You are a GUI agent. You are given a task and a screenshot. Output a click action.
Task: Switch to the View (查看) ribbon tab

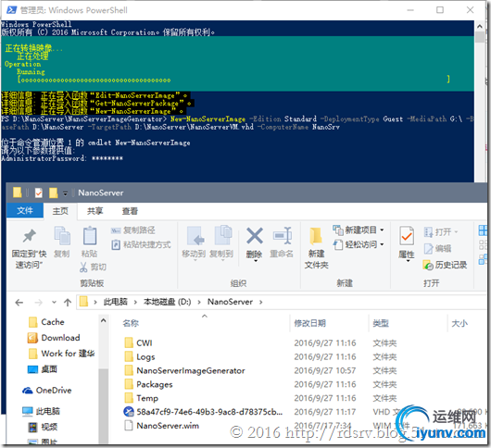tap(130, 211)
